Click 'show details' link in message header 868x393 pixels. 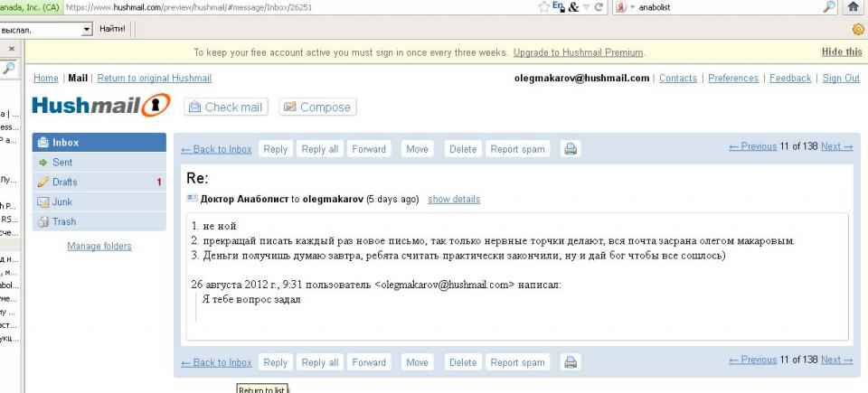(x=454, y=199)
